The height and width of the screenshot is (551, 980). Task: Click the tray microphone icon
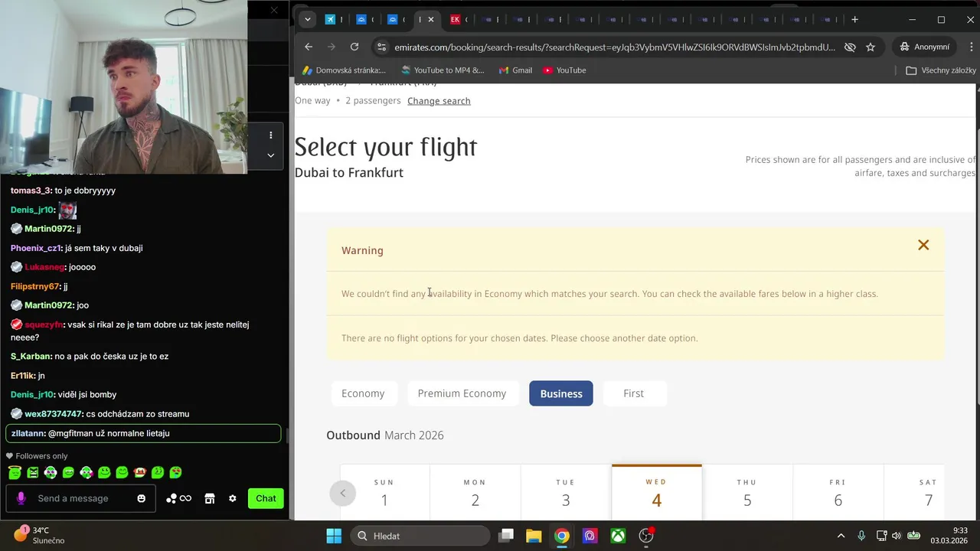[x=861, y=536]
